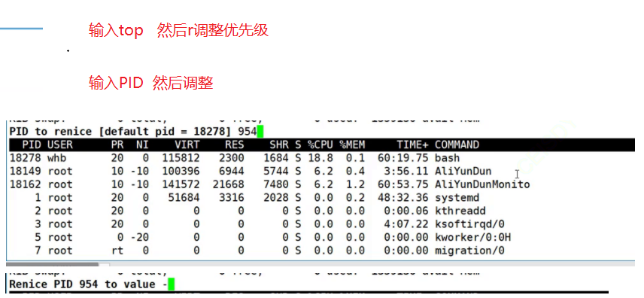Screen dimensions: 644x298
Task: Select PID 18149 in the process list
Action: tap(25, 172)
